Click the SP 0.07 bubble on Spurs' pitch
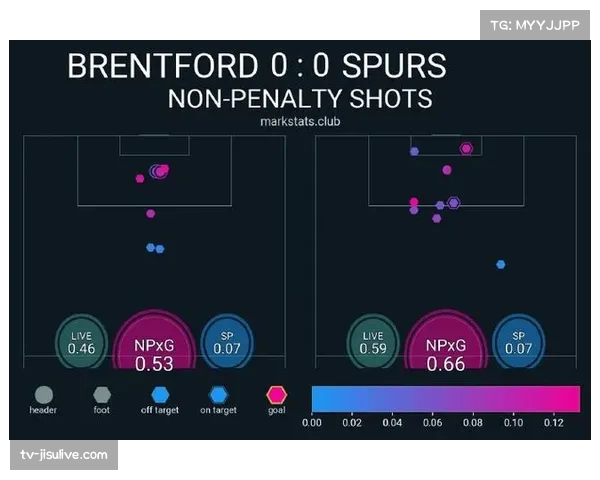600x480 pixels. (518, 343)
